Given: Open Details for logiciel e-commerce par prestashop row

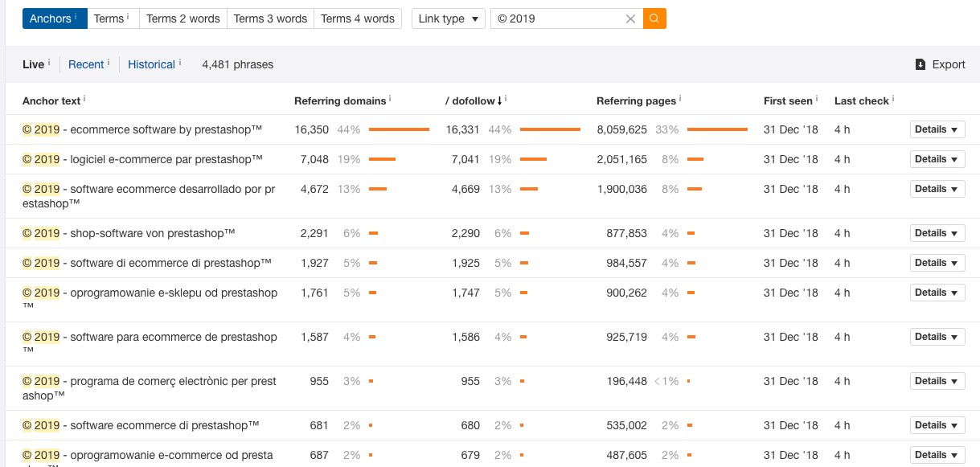Looking at the screenshot, I should pos(937,159).
